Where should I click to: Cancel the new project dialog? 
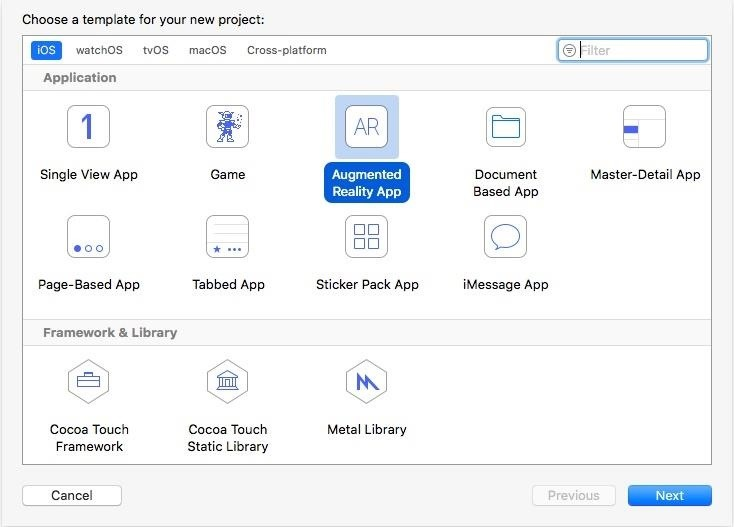click(x=72, y=495)
